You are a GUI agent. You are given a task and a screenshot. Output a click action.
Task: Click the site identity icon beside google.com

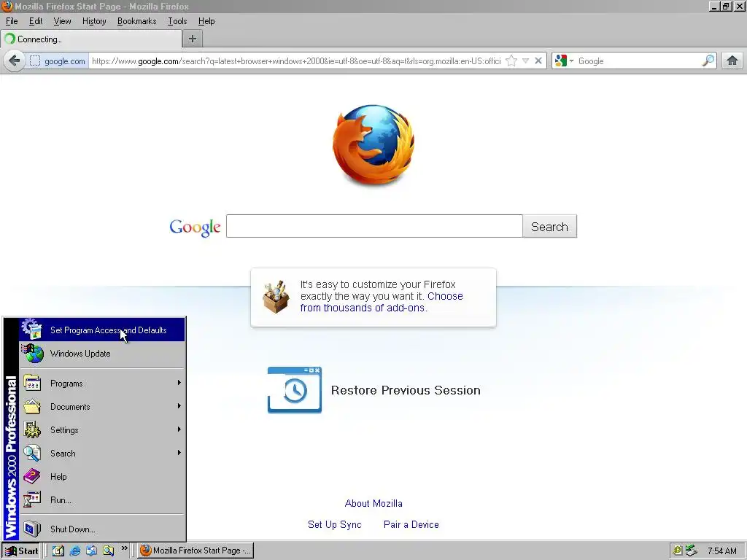click(35, 61)
